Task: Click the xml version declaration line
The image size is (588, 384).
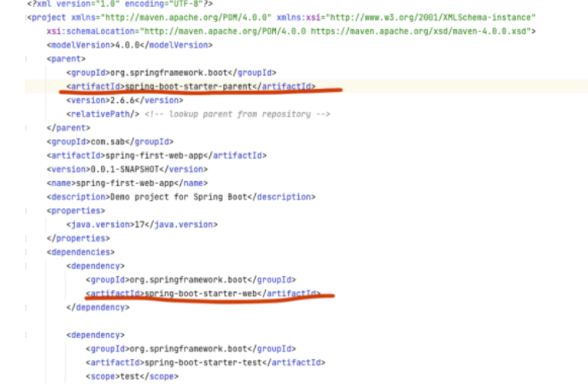Action: (x=120, y=4)
